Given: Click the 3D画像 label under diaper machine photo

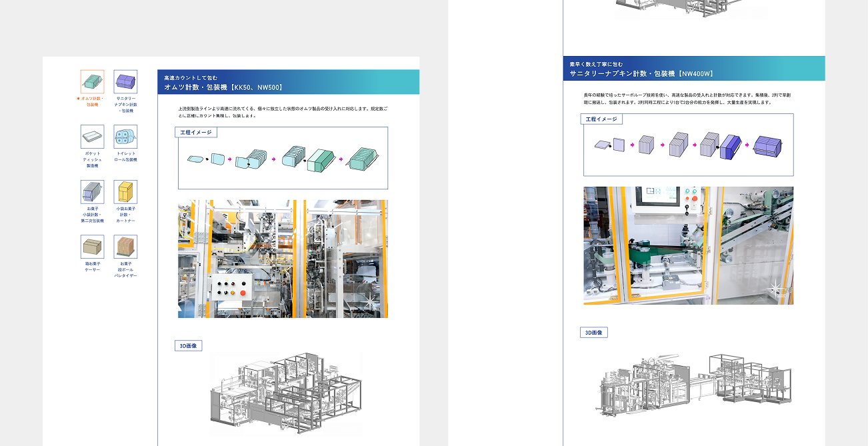Looking at the screenshot, I should (x=187, y=345).
